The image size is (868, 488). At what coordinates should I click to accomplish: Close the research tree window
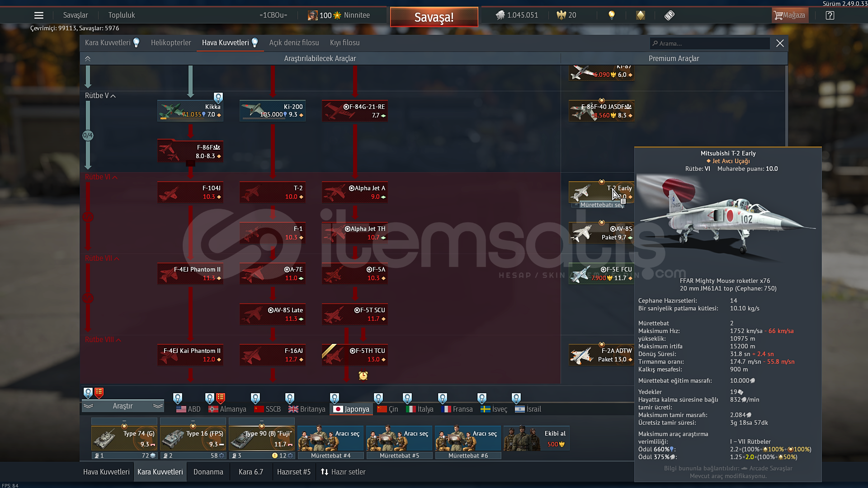[x=780, y=43]
